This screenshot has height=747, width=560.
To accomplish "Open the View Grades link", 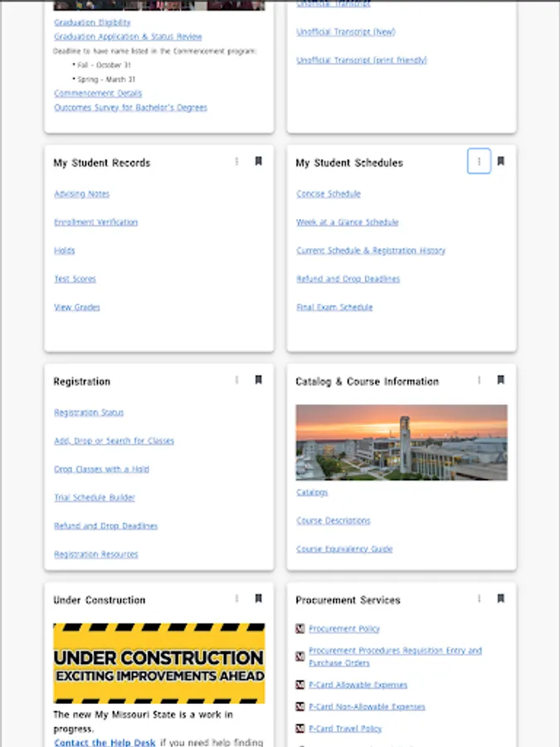I will [77, 307].
